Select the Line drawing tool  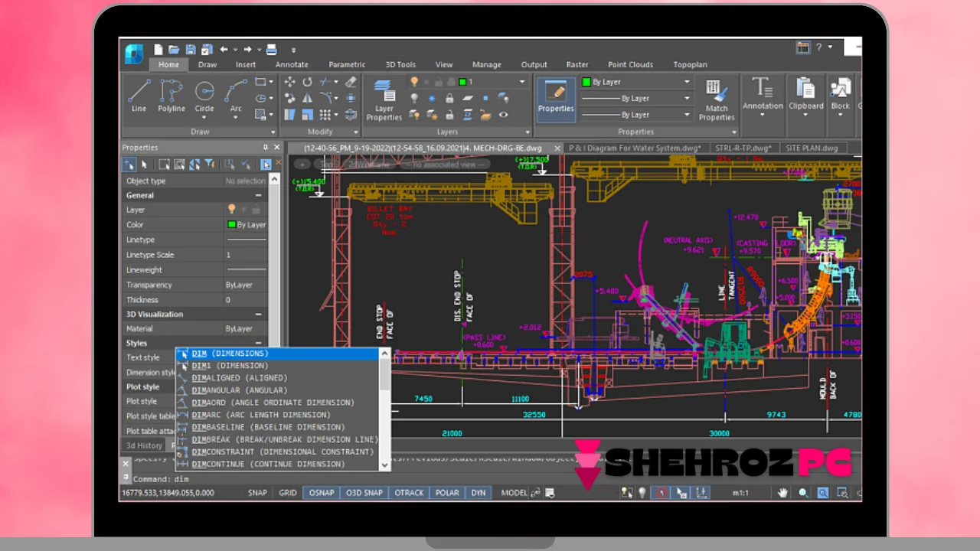[139, 96]
